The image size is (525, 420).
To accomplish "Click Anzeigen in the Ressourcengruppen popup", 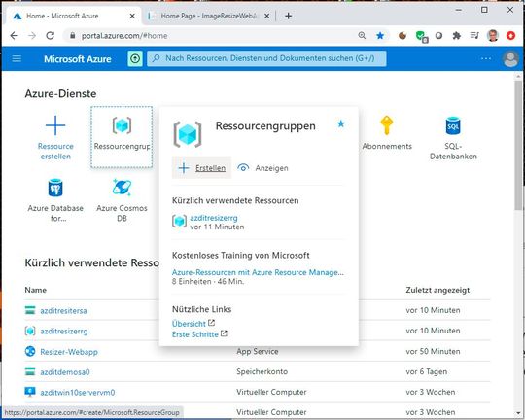I will click(x=262, y=168).
